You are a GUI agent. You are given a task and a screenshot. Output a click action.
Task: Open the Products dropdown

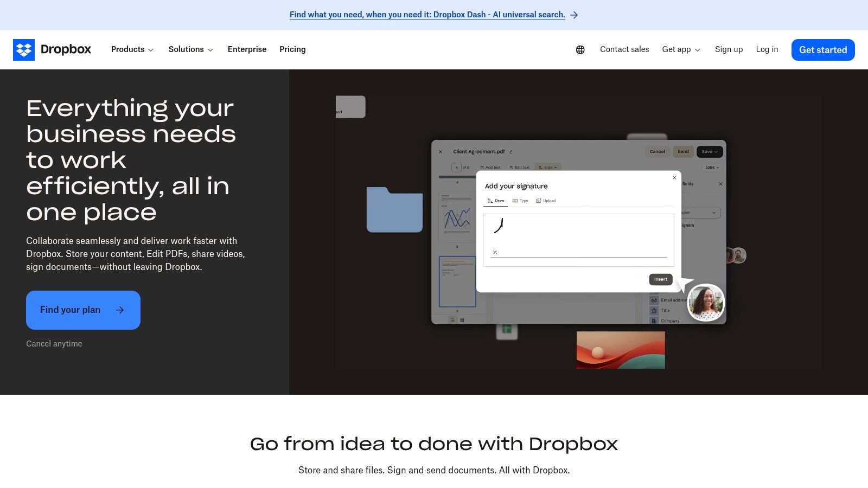click(x=132, y=49)
